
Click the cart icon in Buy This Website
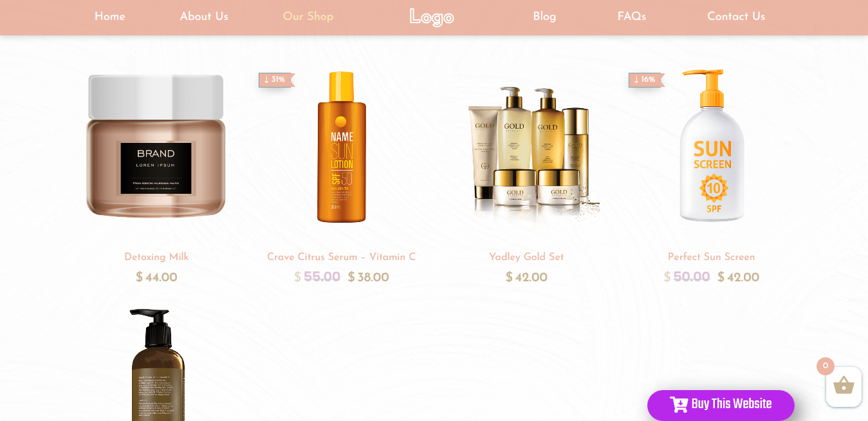(679, 404)
